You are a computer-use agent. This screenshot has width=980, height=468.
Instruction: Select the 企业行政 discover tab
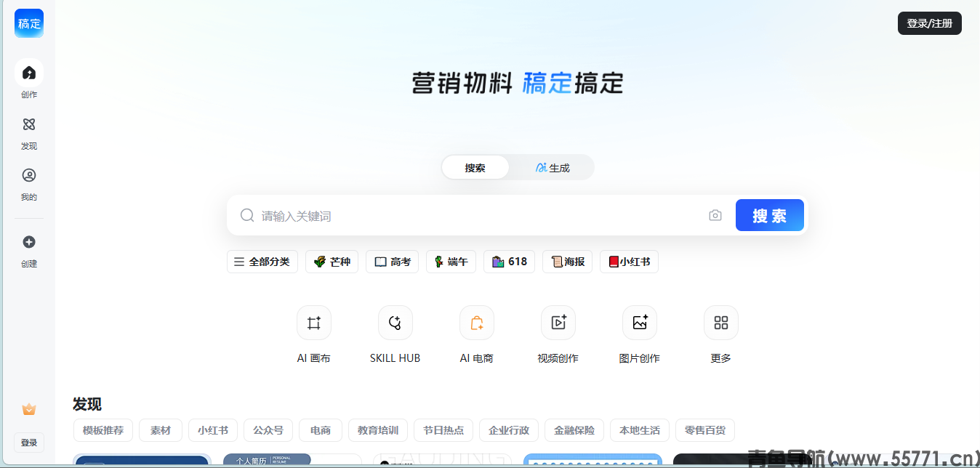509,430
